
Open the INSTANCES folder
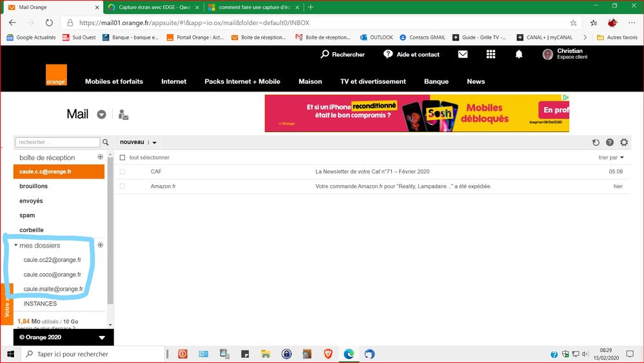tap(40, 304)
